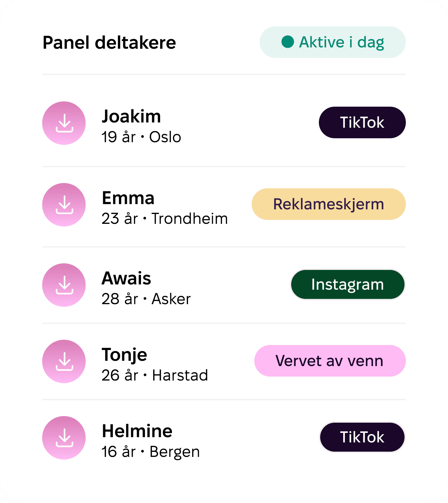Click the Panel deltakere heading
Viewport: 448px width, 503px height.
tap(109, 43)
